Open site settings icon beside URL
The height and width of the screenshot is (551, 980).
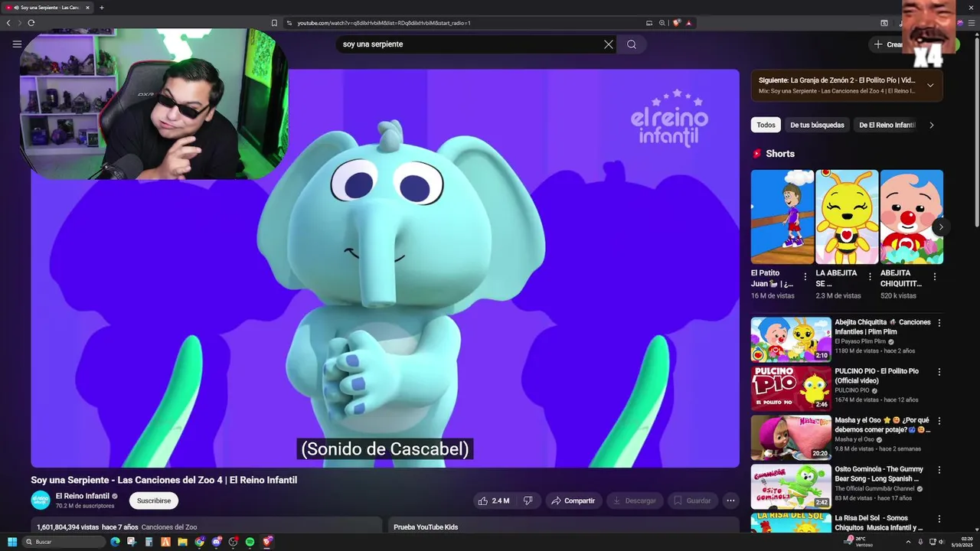point(289,23)
